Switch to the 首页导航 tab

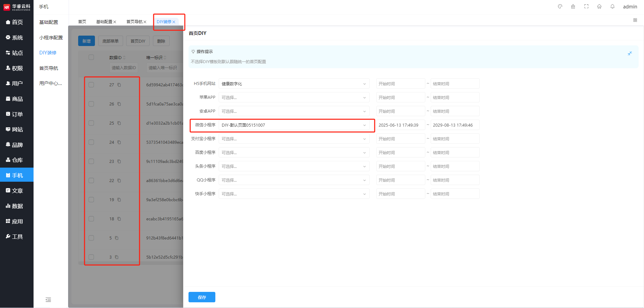(134, 22)
